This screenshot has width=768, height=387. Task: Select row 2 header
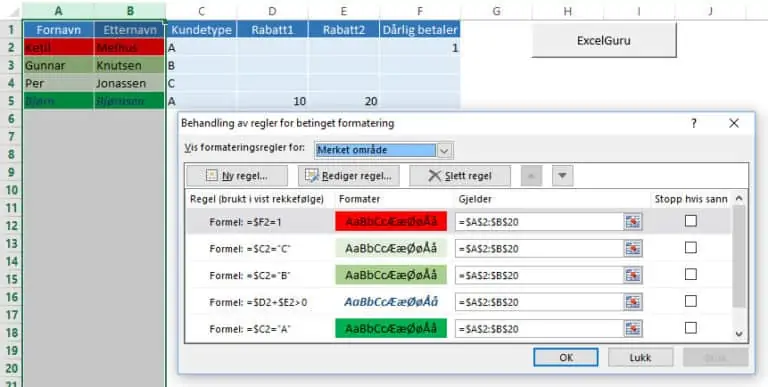(x=11, y=48)
